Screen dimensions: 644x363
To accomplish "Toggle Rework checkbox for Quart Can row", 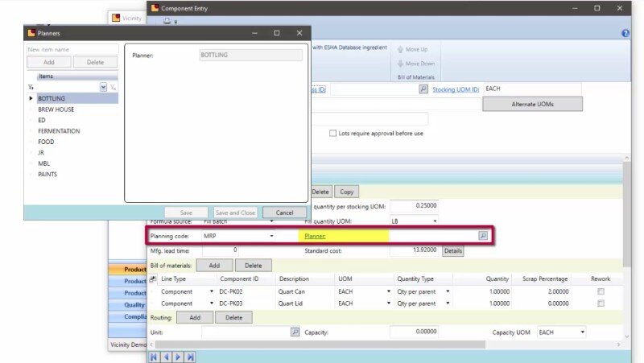I will [x=601, y=291].
